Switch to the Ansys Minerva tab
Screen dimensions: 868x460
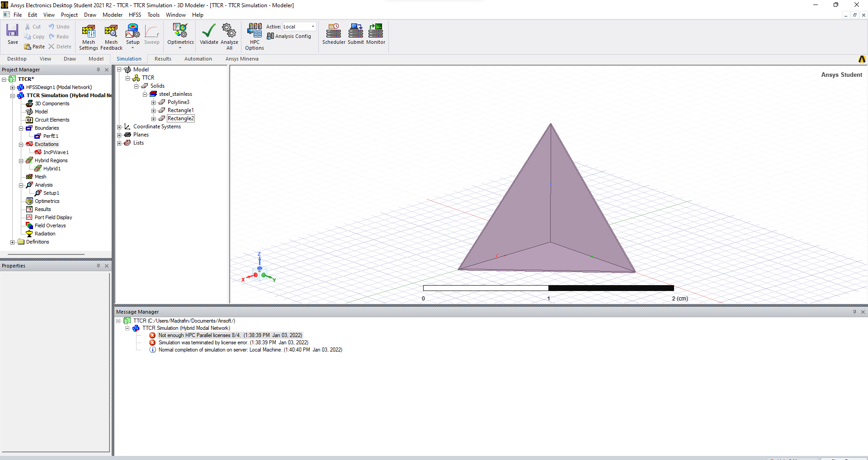point(242,59)
